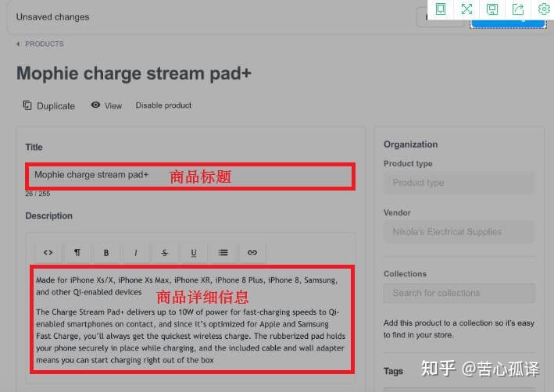
Task: Click the Title input field
Action: [x=191, y=176]
